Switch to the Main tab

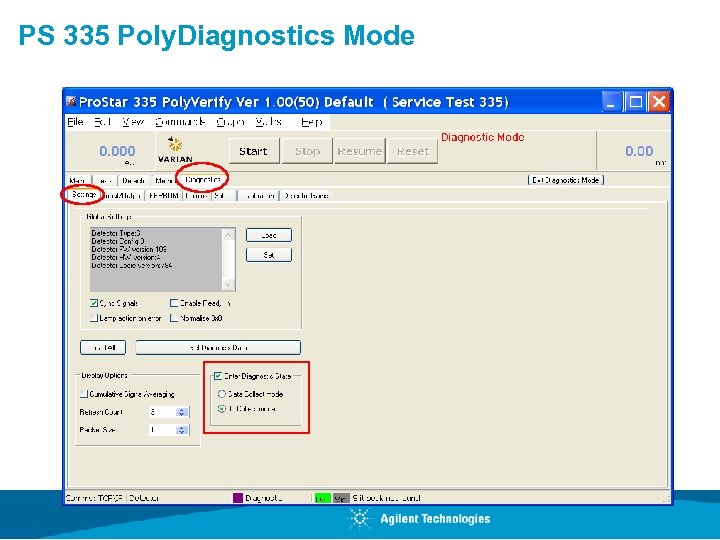78,180
